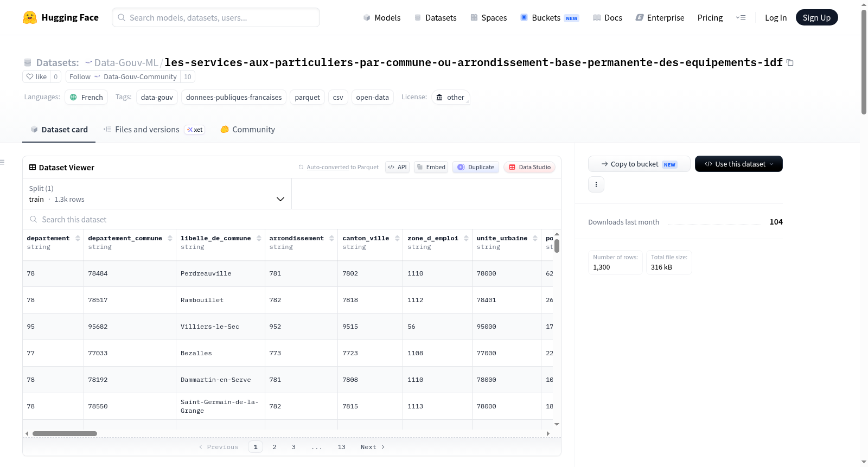
Task: Click the data-gouv tag
Action: (x=157, y=97)
